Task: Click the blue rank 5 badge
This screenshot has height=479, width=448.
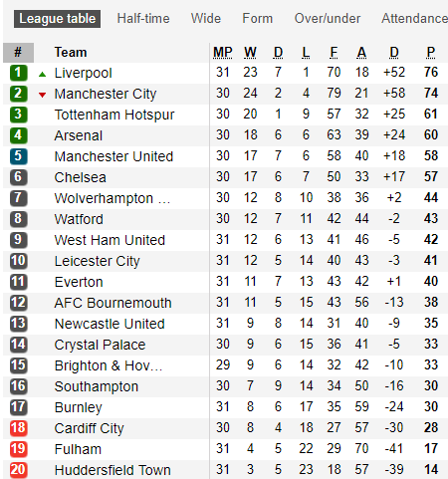Action: point(18,156)
